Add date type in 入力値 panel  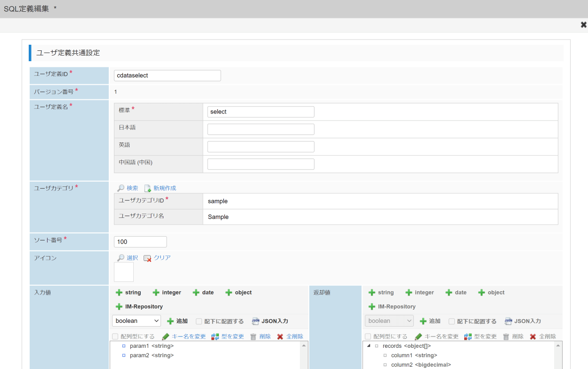pyautogui.click(x=203, y=292)
